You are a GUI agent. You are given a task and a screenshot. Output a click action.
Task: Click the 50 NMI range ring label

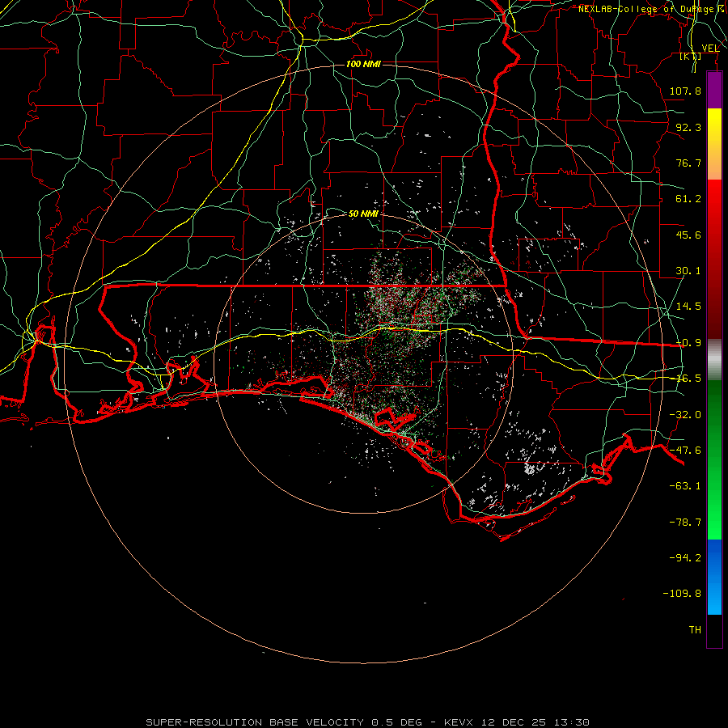[363, 214]
